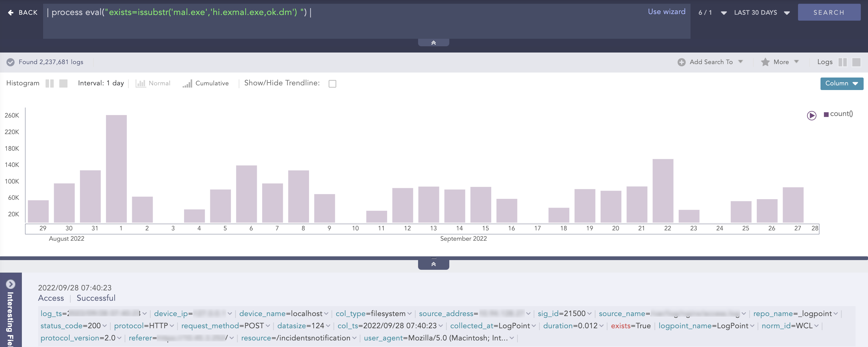Open the Column chart type dropdown
Viewport: 868px width, 347px height.
[x=841, y=83]
